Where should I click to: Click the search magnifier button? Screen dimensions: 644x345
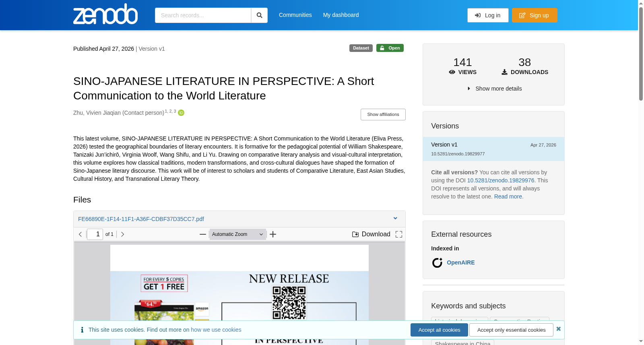259,15
